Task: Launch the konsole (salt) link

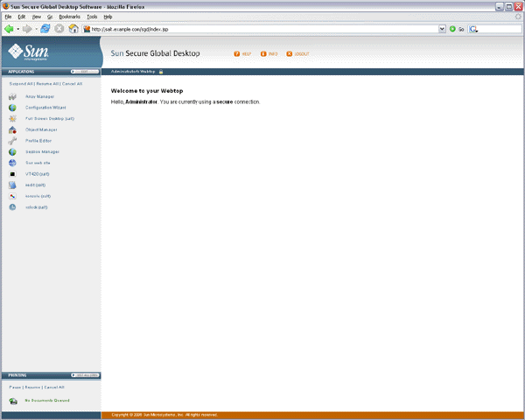Action: click(x=38, y=196)
